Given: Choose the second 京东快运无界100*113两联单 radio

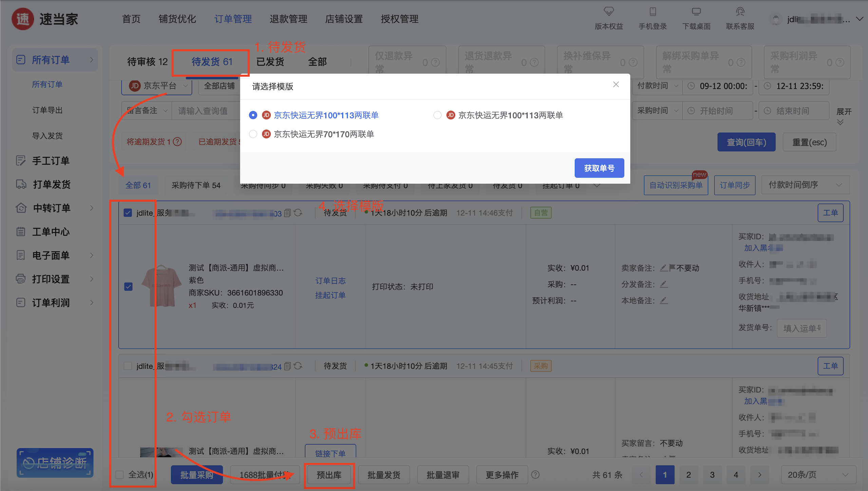Looking at the screenshot, I should point(437,115).
